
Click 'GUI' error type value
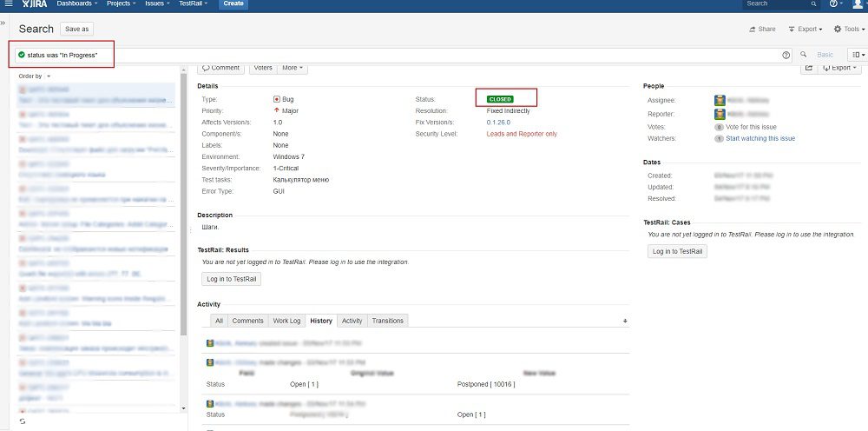coord(279,191)
